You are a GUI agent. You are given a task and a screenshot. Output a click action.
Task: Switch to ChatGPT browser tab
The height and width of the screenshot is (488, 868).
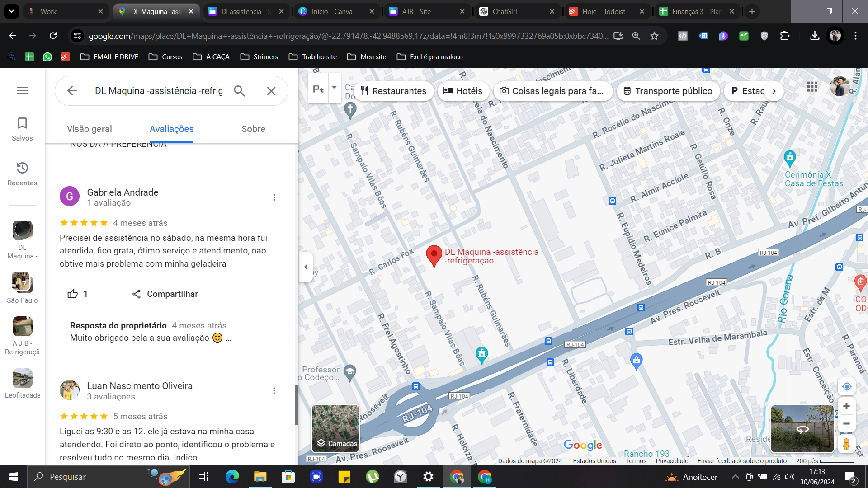tap(517, 11)
